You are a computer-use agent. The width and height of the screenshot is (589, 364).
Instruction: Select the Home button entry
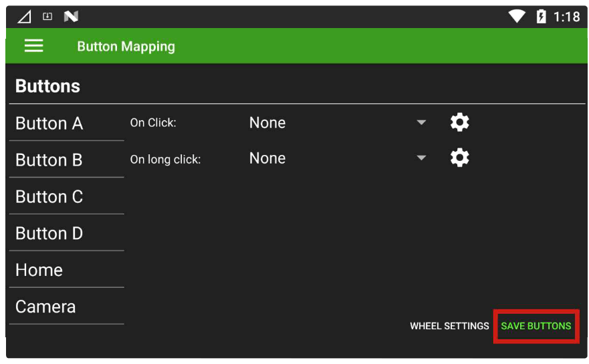click(39, 270)
